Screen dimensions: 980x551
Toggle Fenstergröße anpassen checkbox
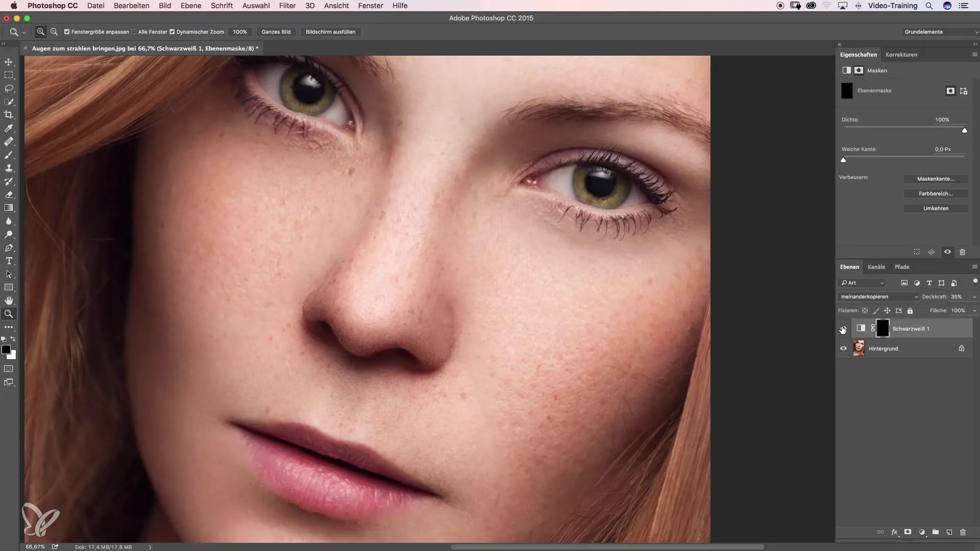coord(67,32)
